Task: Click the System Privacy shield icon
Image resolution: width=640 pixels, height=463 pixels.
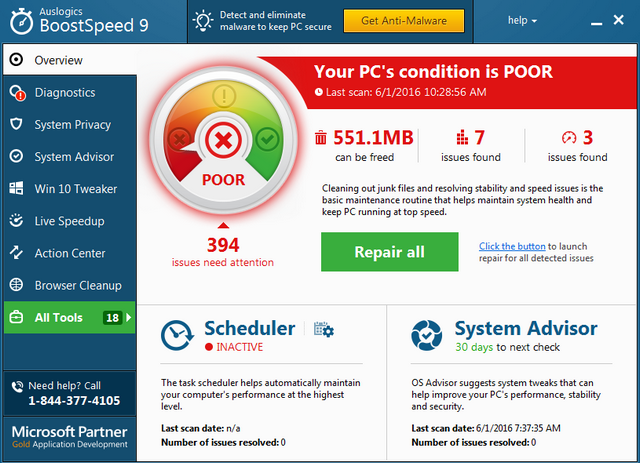Action: pyautogui.click(x=16, y=124)
